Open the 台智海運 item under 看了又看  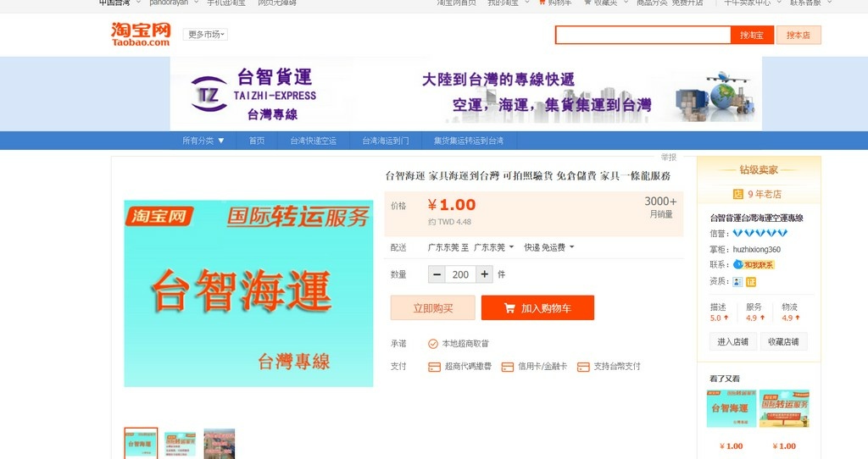click(731, 409)
